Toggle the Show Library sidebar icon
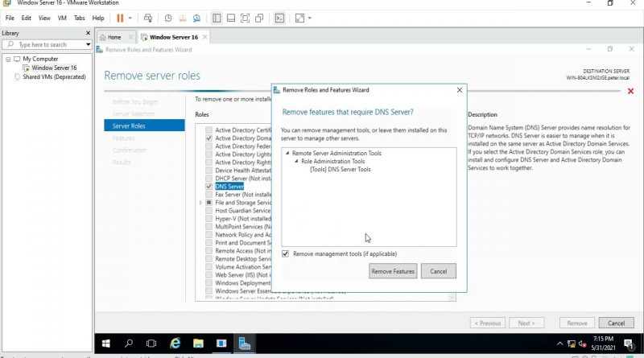 pos(217,18)
